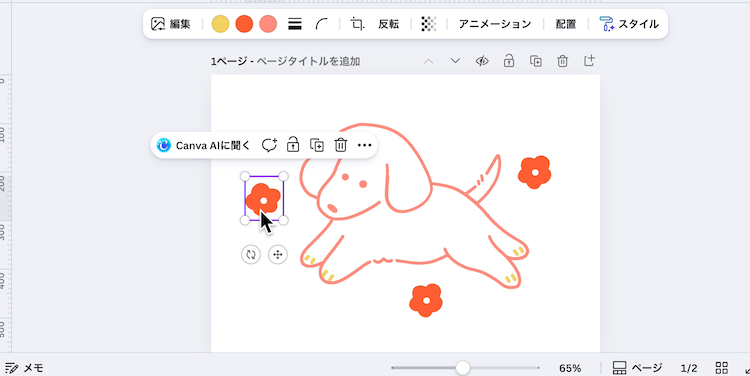Select the orange-red color swatch
The height and width of the screenshot is (376, 750).
pyautogui.click(x=244, y=24)
